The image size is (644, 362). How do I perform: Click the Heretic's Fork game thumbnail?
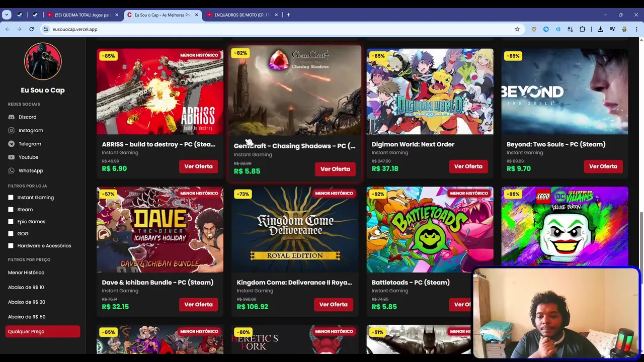click(295, 339)
